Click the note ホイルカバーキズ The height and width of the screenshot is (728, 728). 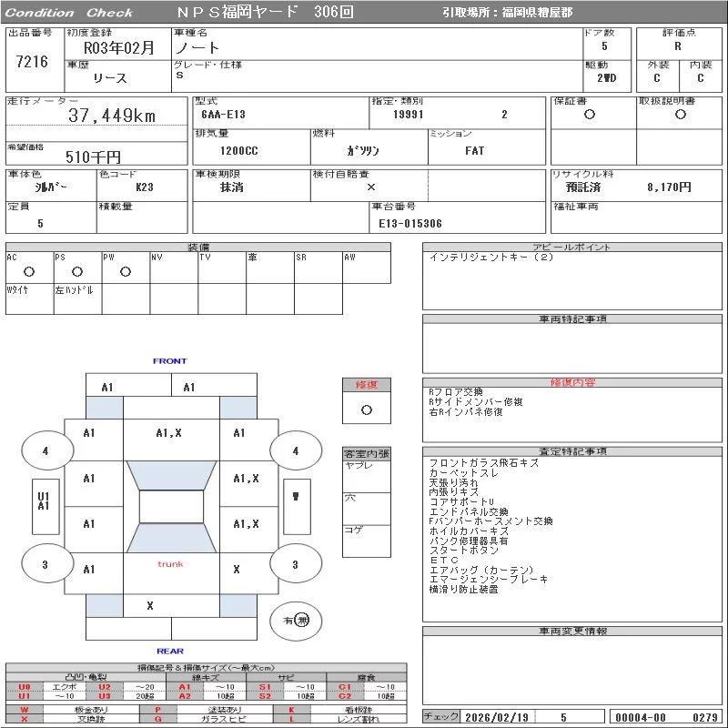[x=469, y=531]
